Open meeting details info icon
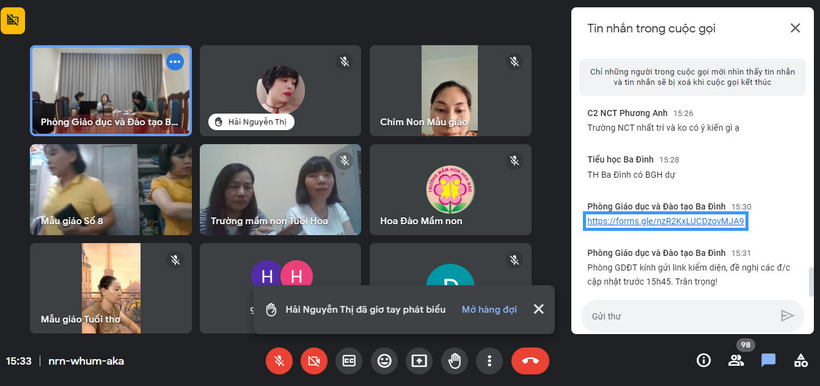This screenshot has width=820, height=386. (x=703, y=360)
